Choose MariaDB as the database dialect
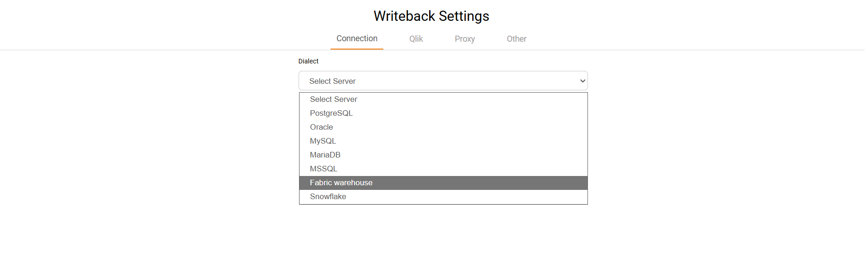Viewport: 868px width, 270px height. 325,155
